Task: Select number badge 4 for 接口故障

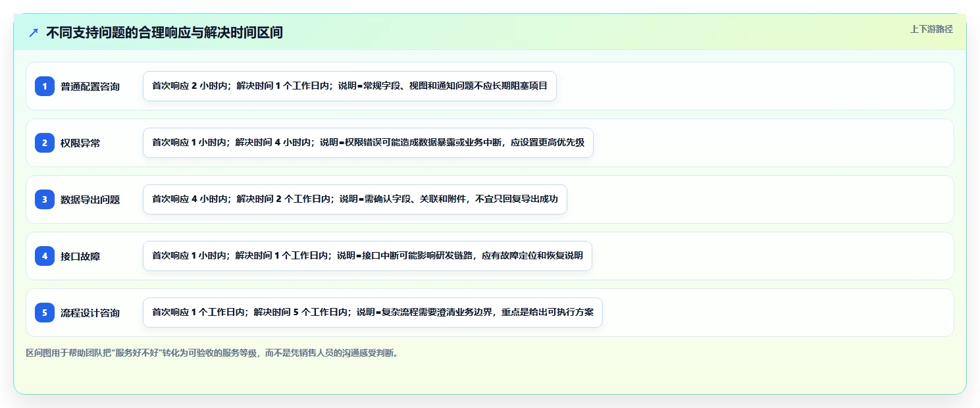Action: [x=45, y=256]
